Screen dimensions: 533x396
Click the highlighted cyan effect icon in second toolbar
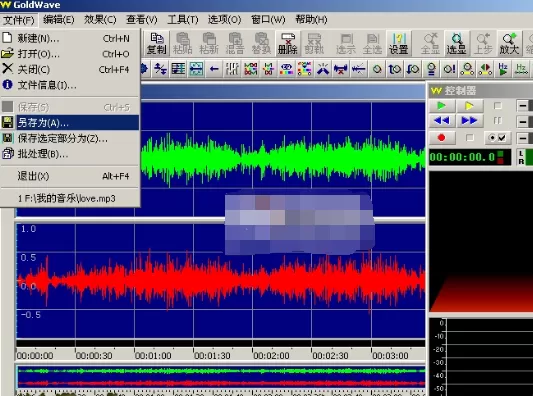[196, 69]
